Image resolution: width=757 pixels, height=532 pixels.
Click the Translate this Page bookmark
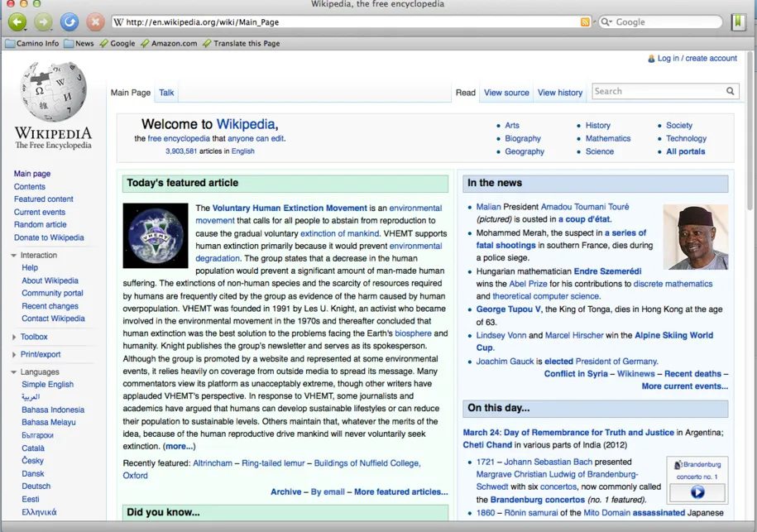242,44
